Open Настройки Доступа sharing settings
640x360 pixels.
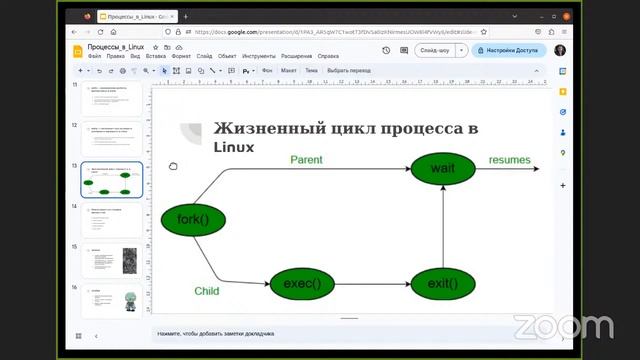pos(509,50)
